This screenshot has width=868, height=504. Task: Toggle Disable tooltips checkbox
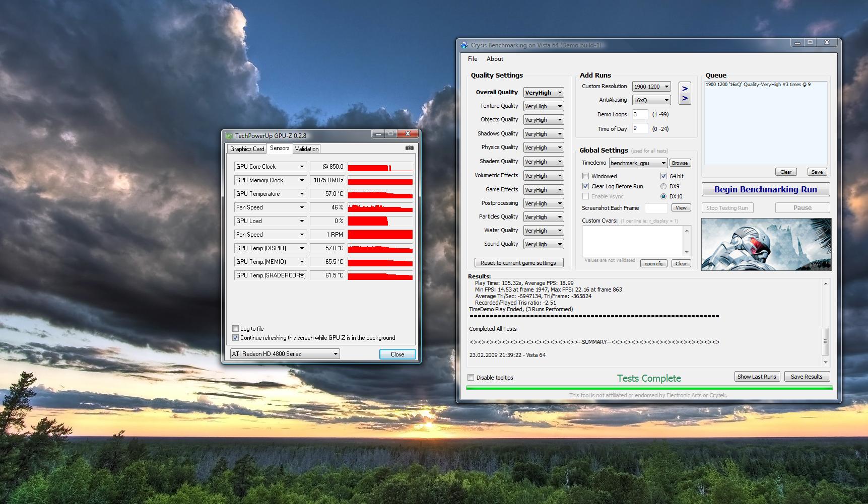471,378
